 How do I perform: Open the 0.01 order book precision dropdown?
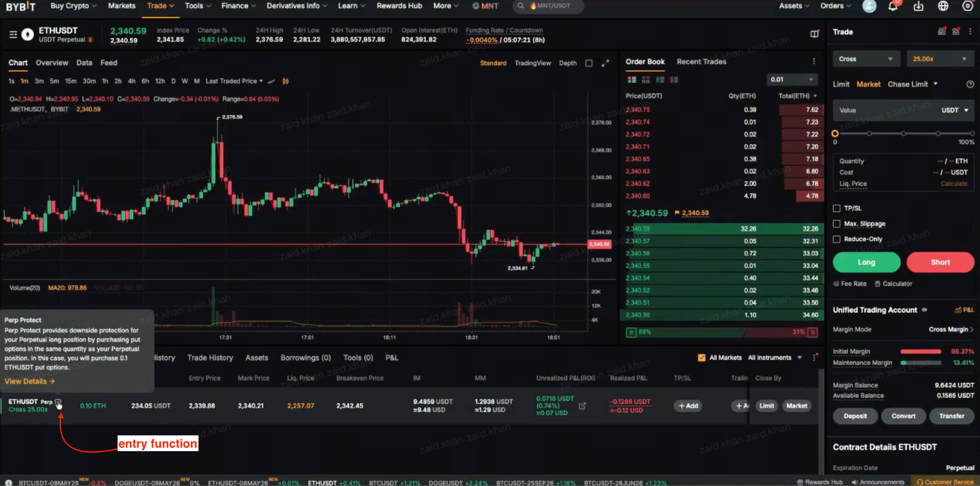[x=792, y=79]
